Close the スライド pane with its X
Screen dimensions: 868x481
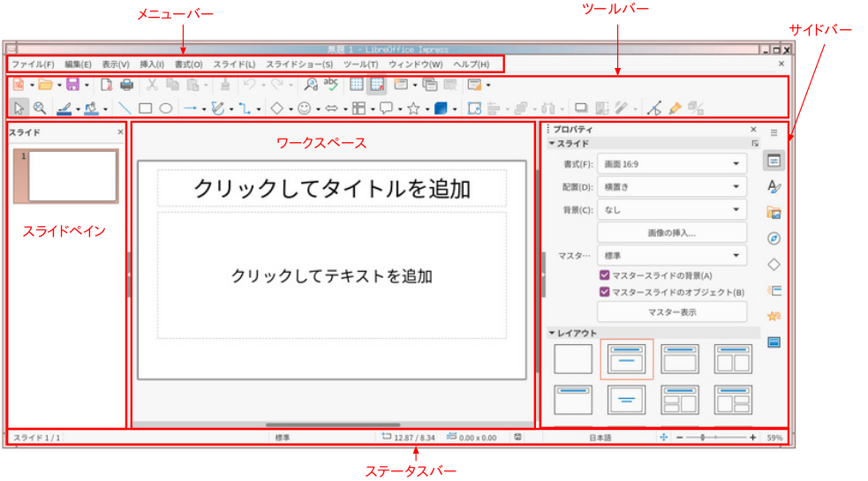point(120,132)
